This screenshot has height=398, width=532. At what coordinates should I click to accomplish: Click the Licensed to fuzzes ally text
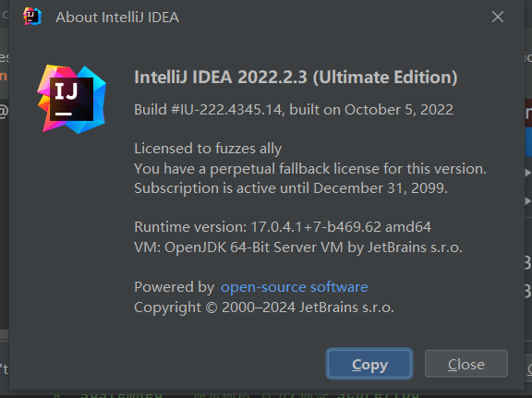pos(208,149)
